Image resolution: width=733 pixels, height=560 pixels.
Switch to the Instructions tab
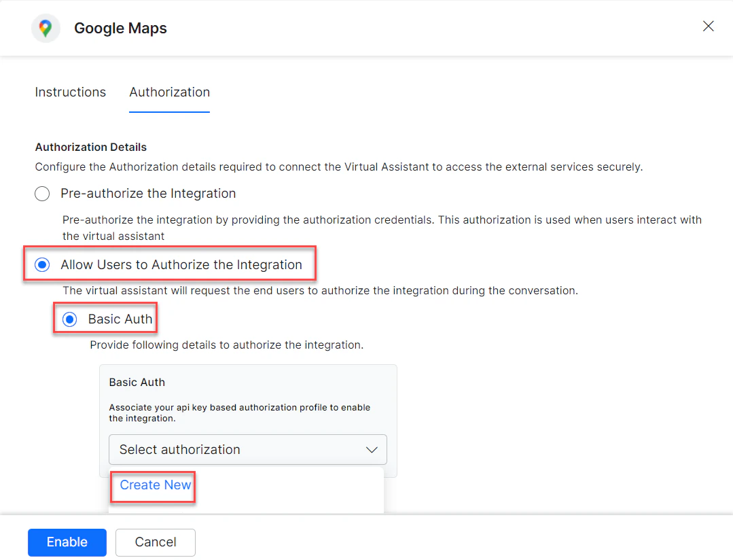tap(70, 92)
